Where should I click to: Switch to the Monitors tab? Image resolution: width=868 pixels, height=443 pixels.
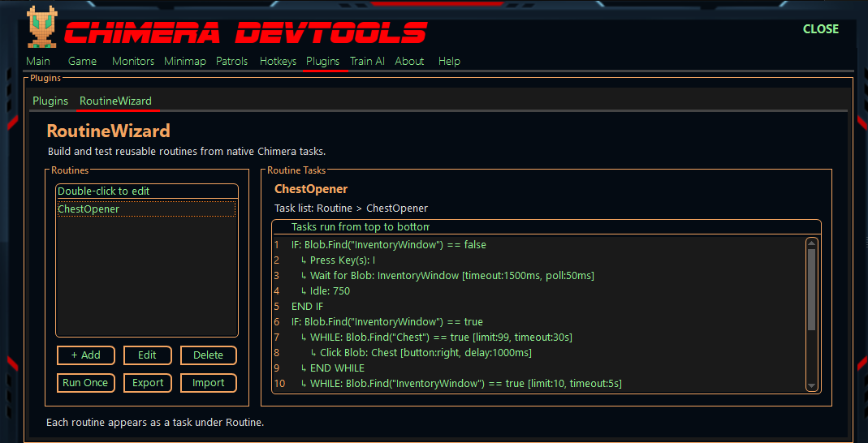click(133, 62)
